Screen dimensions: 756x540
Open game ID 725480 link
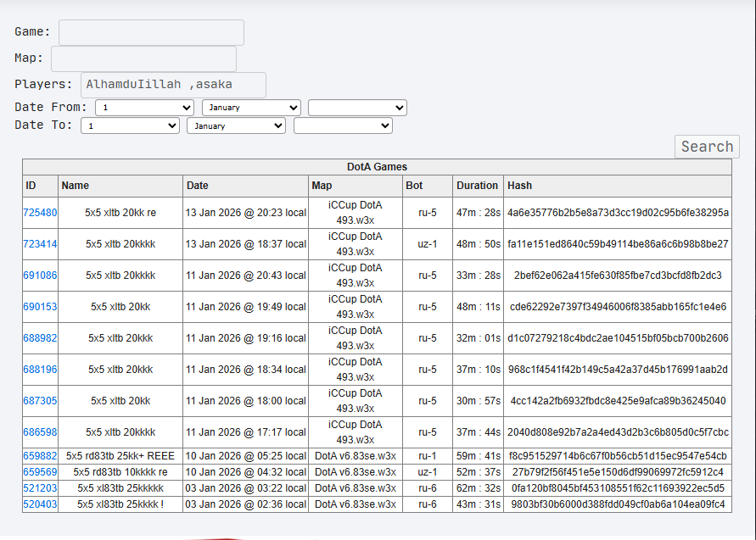pyautogui.click(x=40, y=213)
